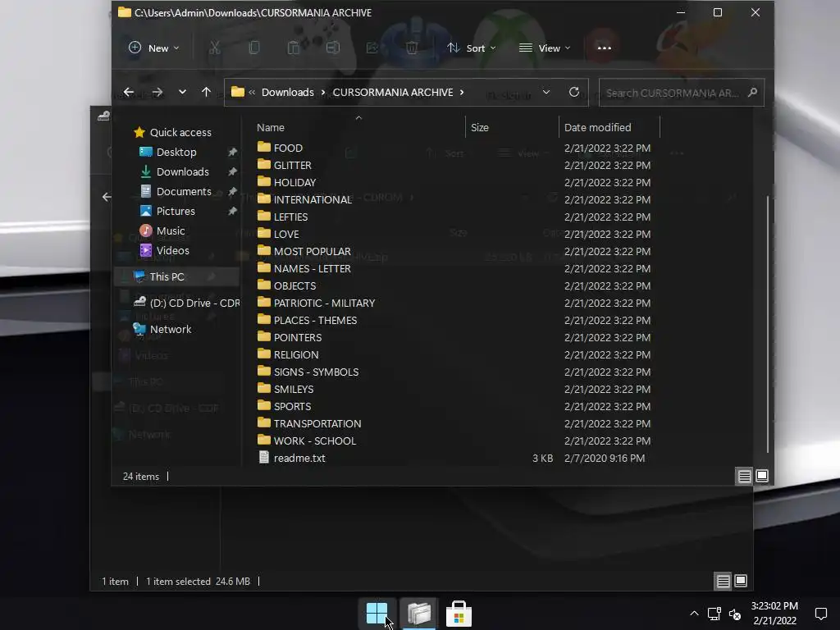This screenshot has height=630, width=840.
Task: Click the double chevron before Downloads breadcrumb
Action: click(x=252, y=92)
